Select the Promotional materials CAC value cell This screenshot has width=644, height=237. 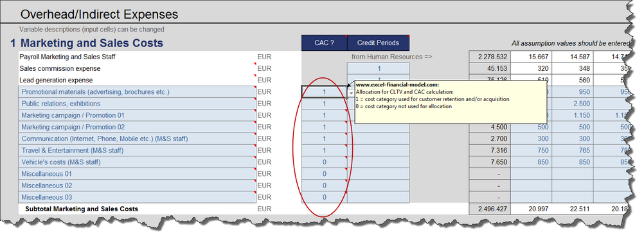coord(325,91)
